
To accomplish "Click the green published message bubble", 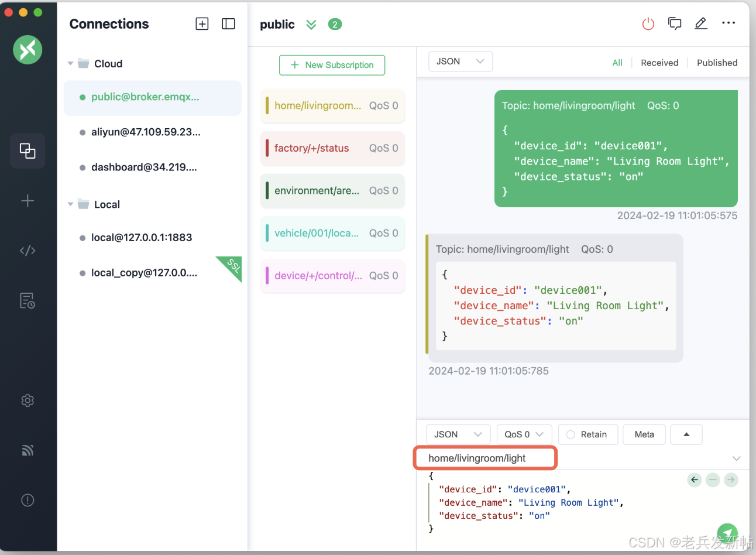I will [x=616, y=149].
